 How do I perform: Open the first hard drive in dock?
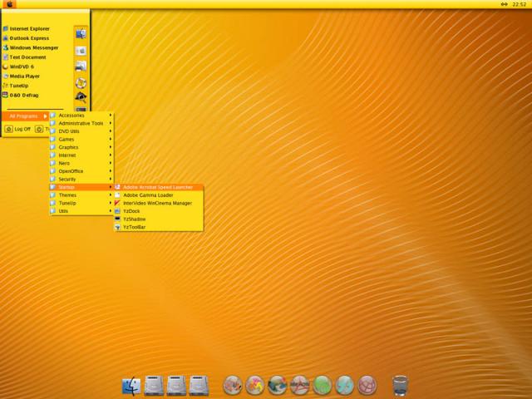154,386
